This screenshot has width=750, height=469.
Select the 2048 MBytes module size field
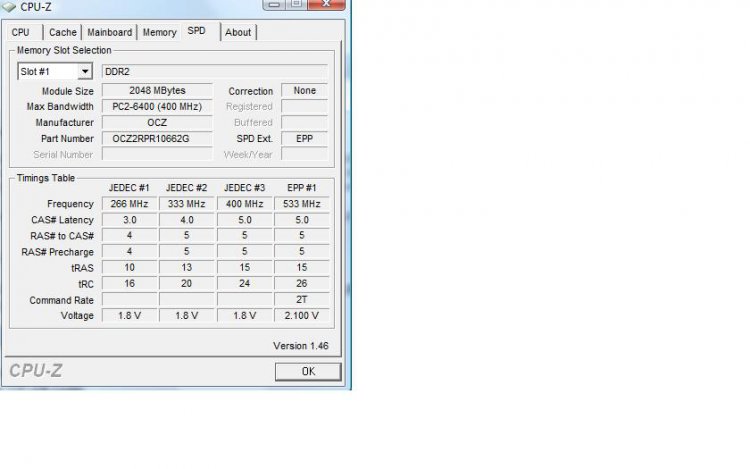click(157, 90)
